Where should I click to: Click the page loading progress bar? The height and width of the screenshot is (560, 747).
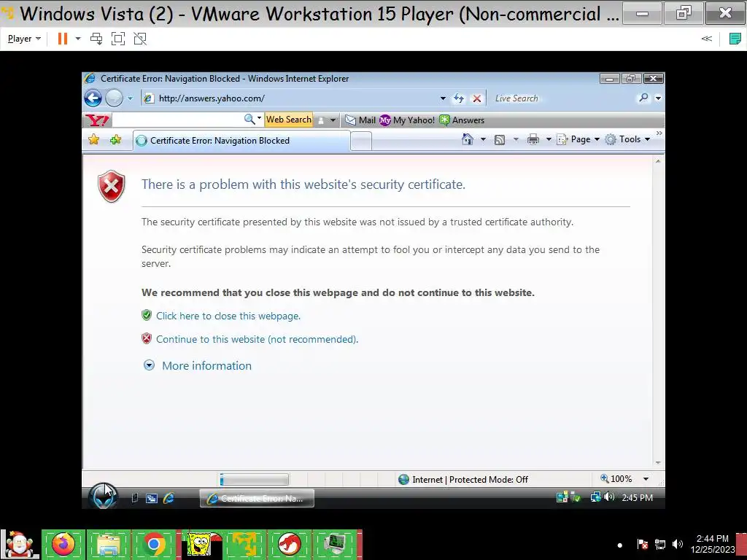[x=254, y=479]
